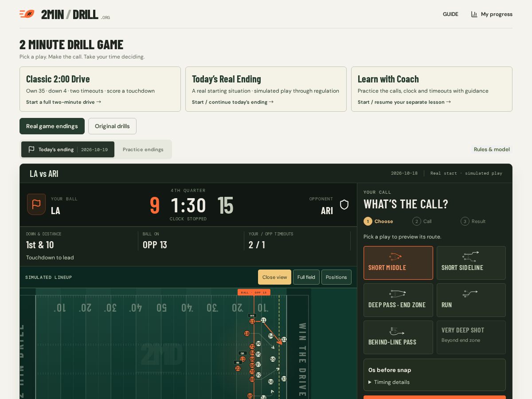Open Rules & model
The image size is (532, 399).
tap(492, 149)
